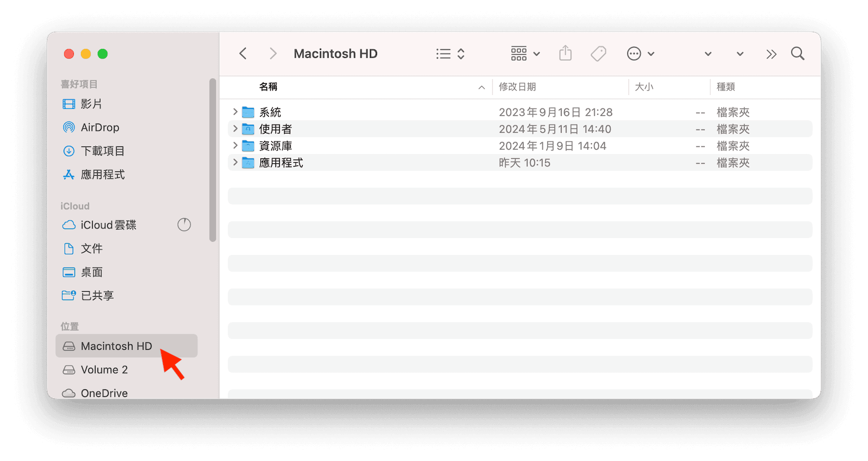Open the chevron dropdown just left of the double-chevron overflow
868x461 pixels.
click(x=740, y=54)
